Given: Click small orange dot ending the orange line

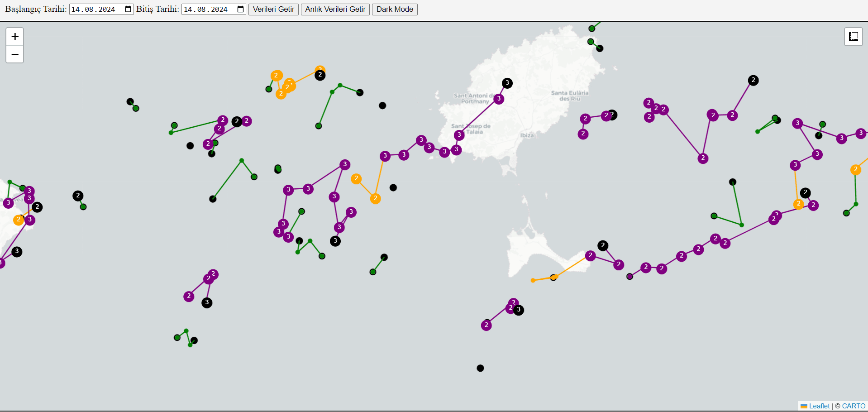Looking at the screenshot, I should [533, 281].
